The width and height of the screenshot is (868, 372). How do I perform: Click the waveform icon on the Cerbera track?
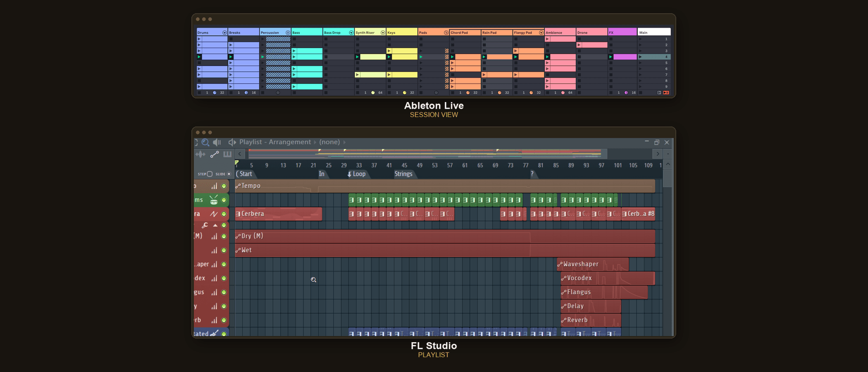(x=214, y=214)
